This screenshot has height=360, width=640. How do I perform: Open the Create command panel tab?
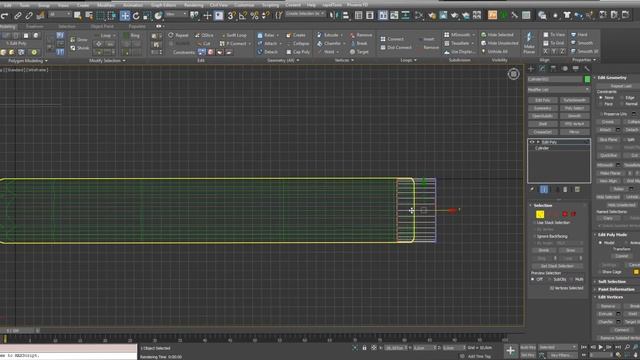tap(531, 69)
